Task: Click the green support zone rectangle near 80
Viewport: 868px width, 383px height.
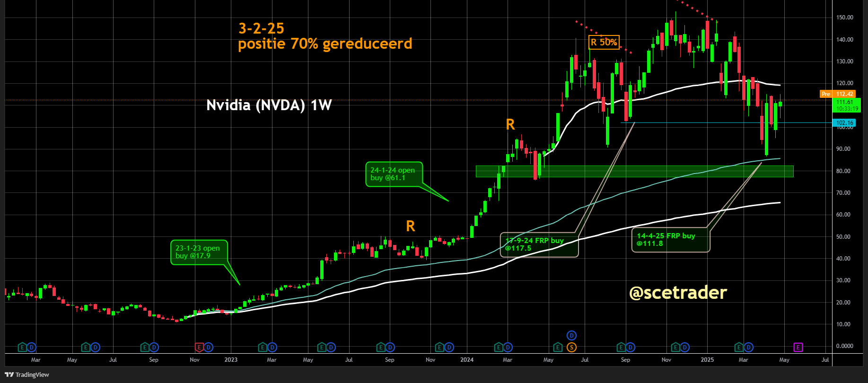Action: tap(634, 171)
